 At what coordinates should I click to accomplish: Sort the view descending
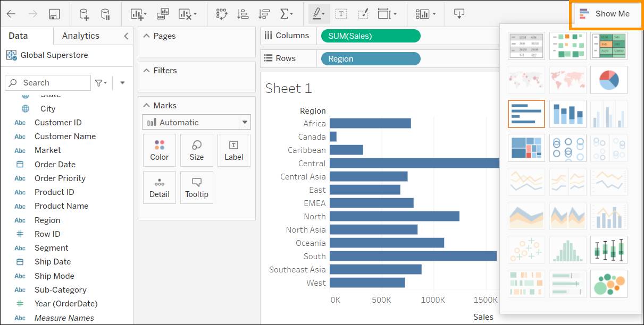264,14
